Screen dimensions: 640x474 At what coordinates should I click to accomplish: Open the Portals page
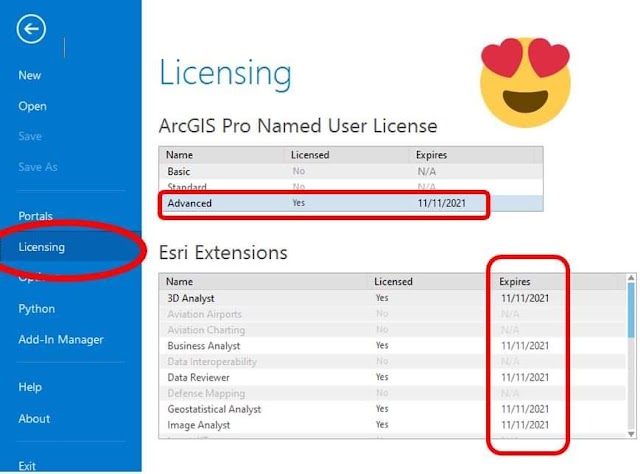click(35, 216)
